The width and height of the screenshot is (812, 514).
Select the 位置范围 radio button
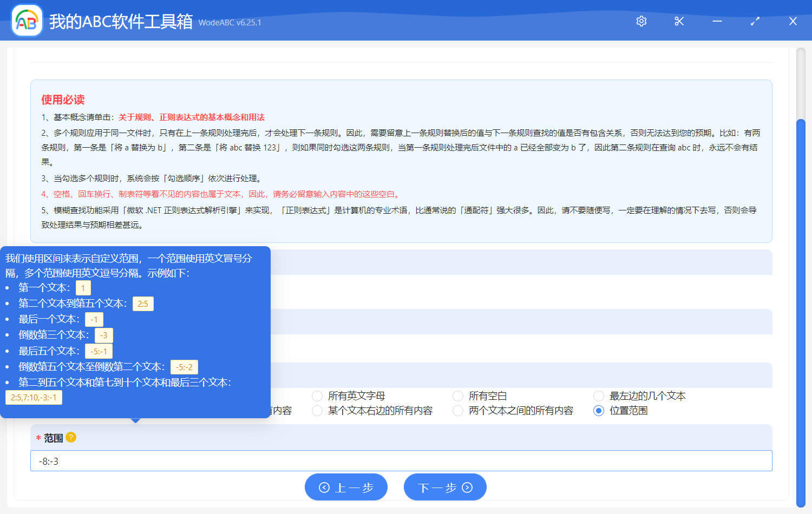pyautogui.click(x=598, y=411)
